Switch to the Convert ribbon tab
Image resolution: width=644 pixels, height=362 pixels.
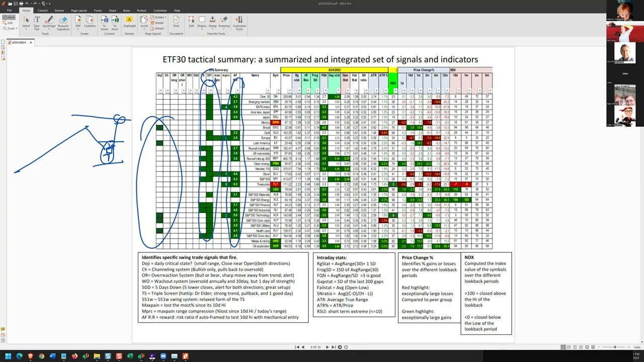click(42, 10)
